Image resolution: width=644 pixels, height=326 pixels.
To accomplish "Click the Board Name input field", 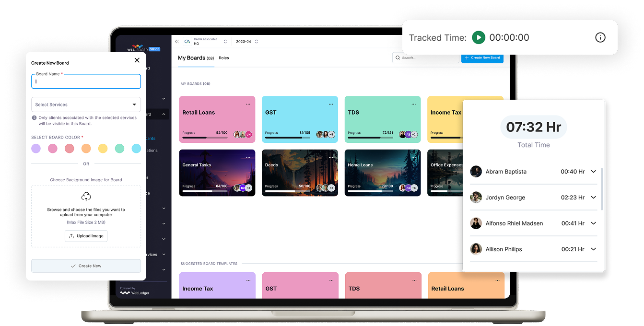I will (86, 81).
